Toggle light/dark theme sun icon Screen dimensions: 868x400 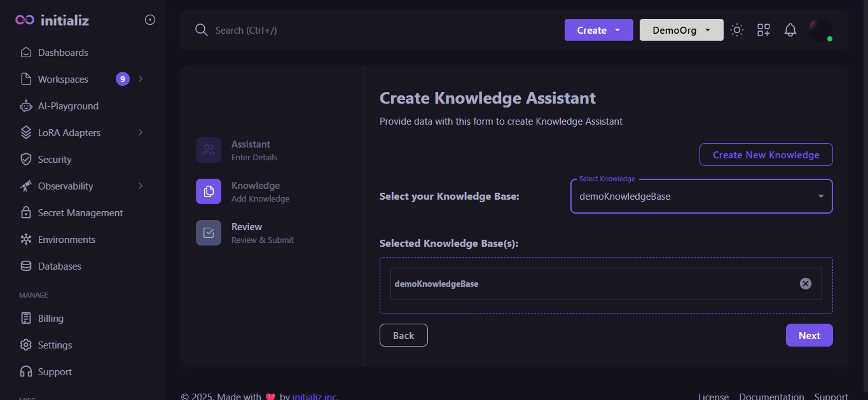(737, 30)
